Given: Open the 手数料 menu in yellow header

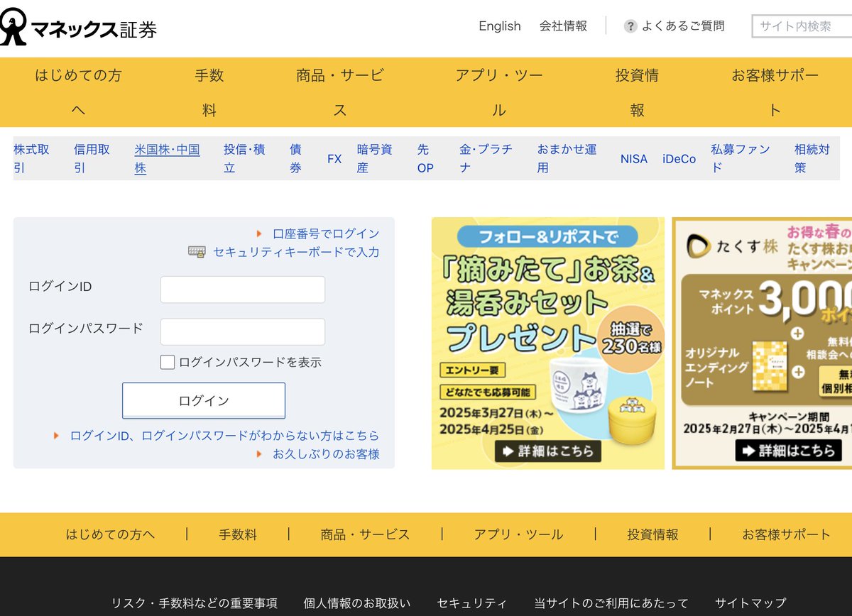Looking at the screenshot, I should point(209,92).
